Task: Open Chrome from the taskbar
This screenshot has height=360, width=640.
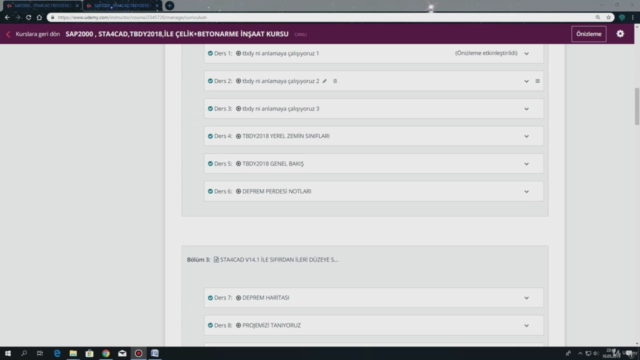Action: pyautogui.click(x=106, y=353)
